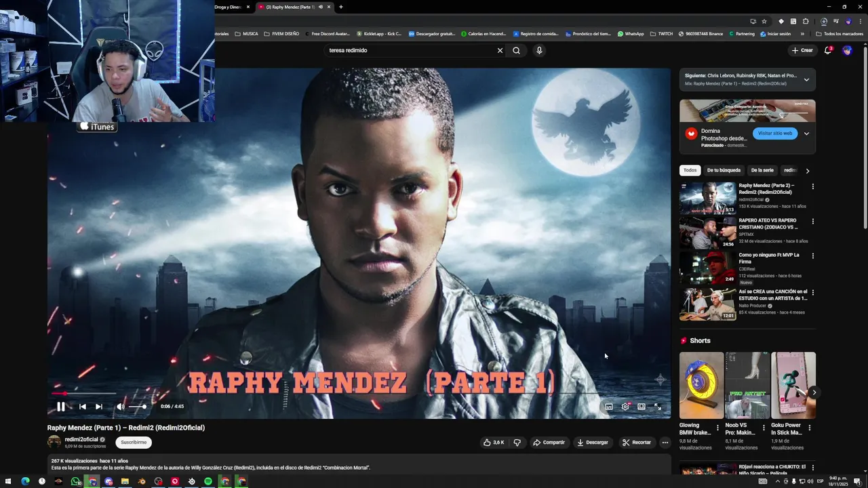Viewport: 868px width, 488px height.
Task: Select the Todos filter chip
Action: pyautogui.click(x=690, y=170)
